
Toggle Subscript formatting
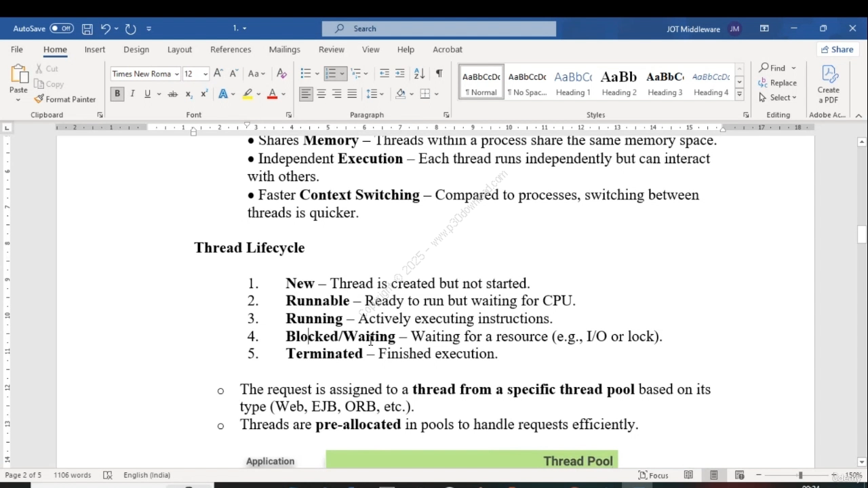point(189,94)
